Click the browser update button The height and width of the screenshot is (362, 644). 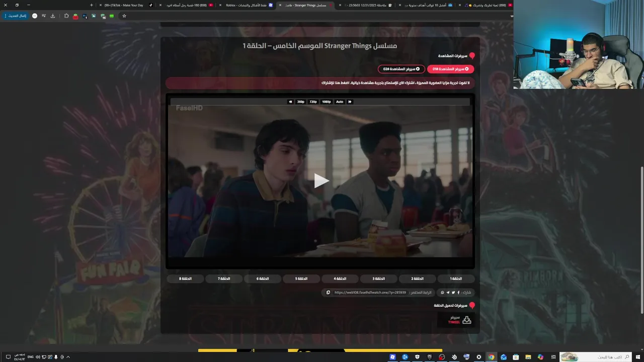pyautogui.click(x=17, y=16)
